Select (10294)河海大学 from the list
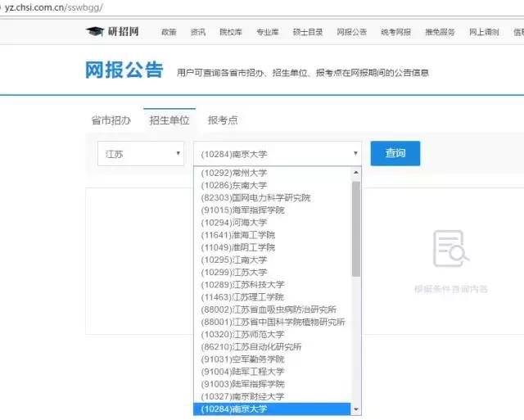The image size is (524, 420). (273, 223)
